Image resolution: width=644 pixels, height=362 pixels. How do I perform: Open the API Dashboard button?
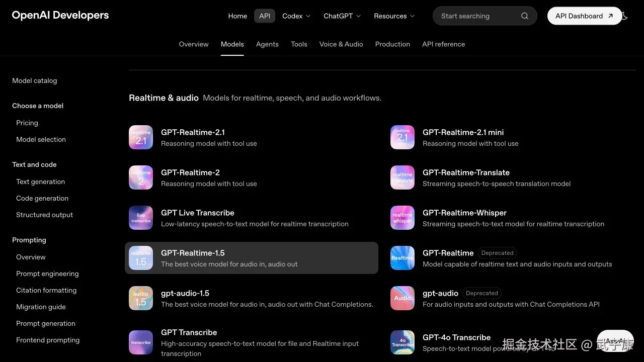tap(584, 16)
